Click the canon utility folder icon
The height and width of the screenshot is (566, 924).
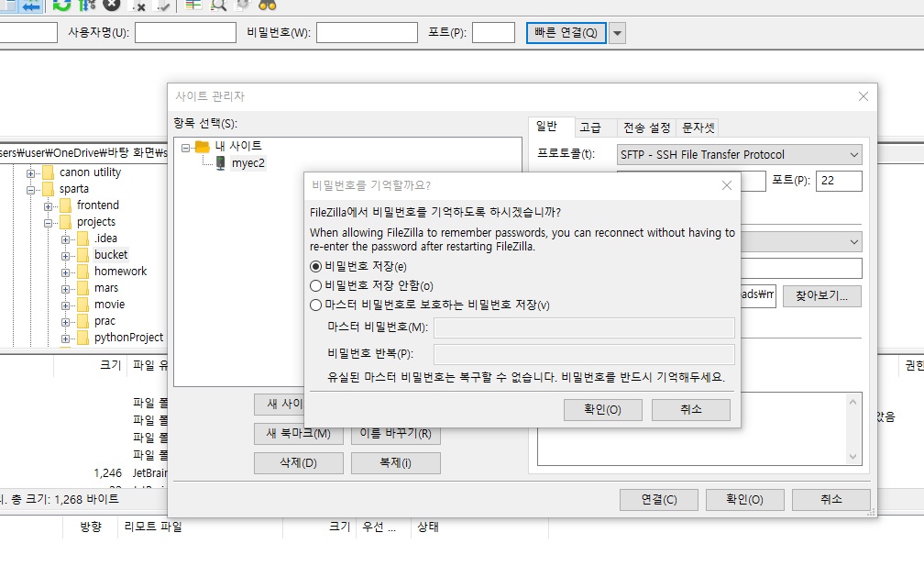coord(49,172)
